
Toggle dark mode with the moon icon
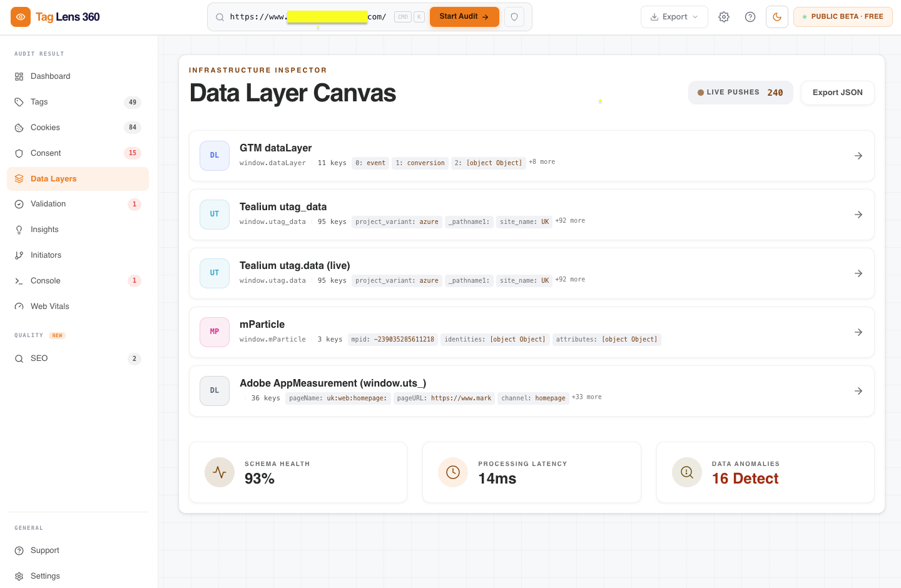coord(777,17)
